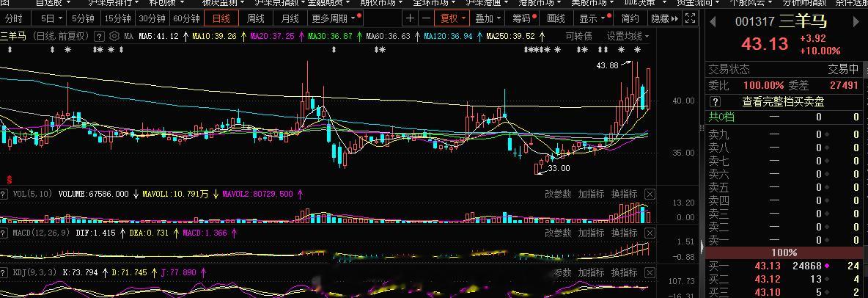Screen dimensions: 868x298
Task: Click 加指标 in the VOL panel
Action: coord(591,195)
